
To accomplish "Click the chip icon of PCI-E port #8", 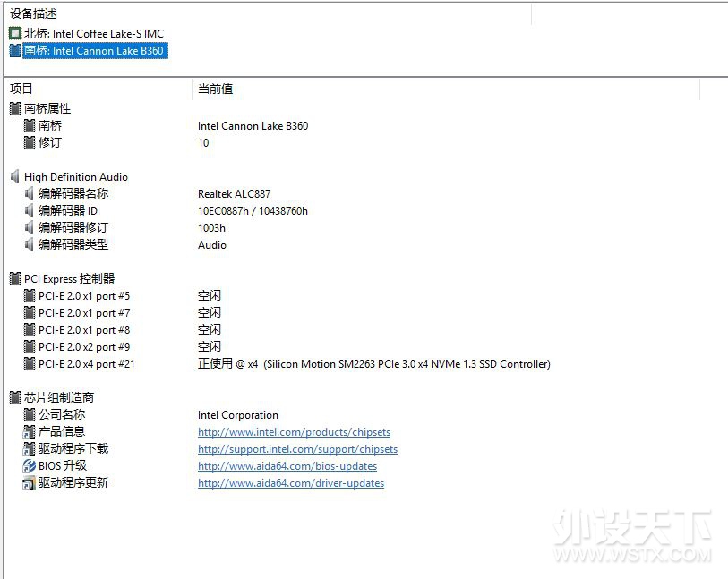I will pyautogui.click(x=30, y=330).
